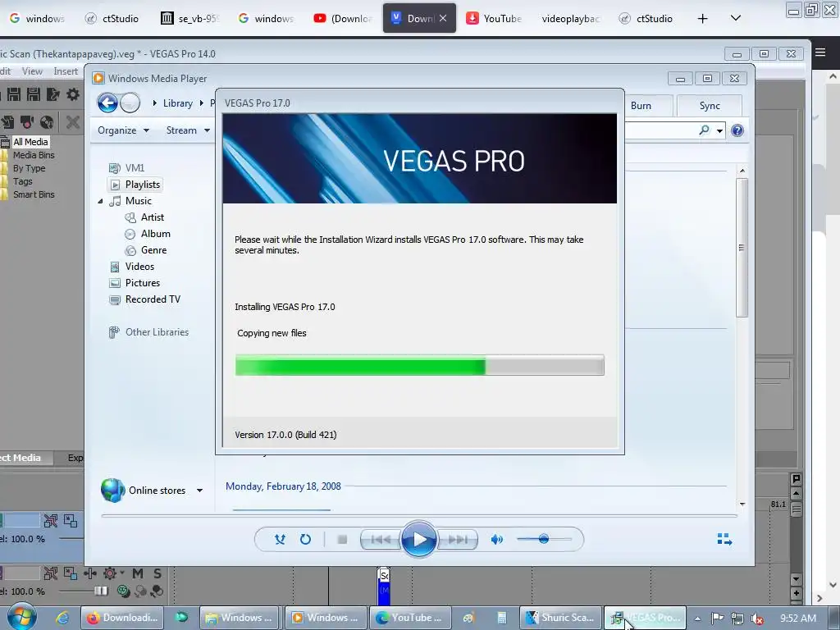Open the Pictures library
This screenshot has width=840, height=630.
[x=135, y=283]
